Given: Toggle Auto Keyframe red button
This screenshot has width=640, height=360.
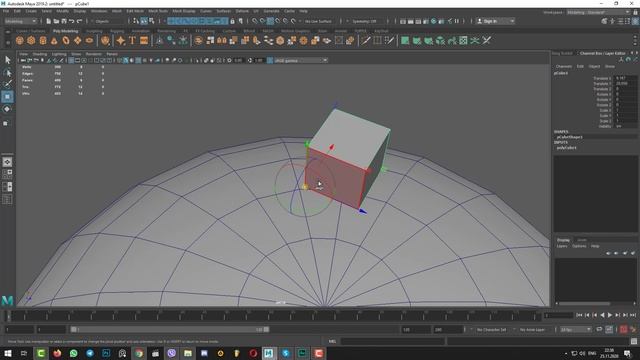Looking at the screenshot, I should point(623,329).
